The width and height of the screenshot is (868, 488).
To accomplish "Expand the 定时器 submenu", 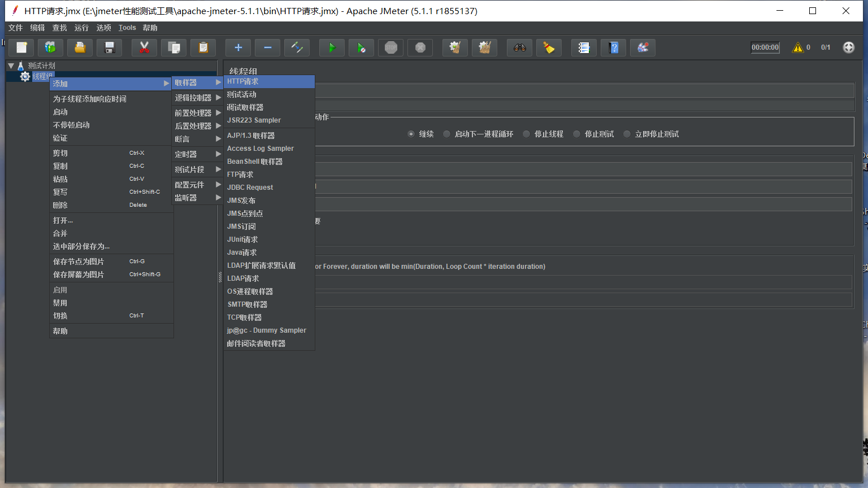I will pos(197,154).
